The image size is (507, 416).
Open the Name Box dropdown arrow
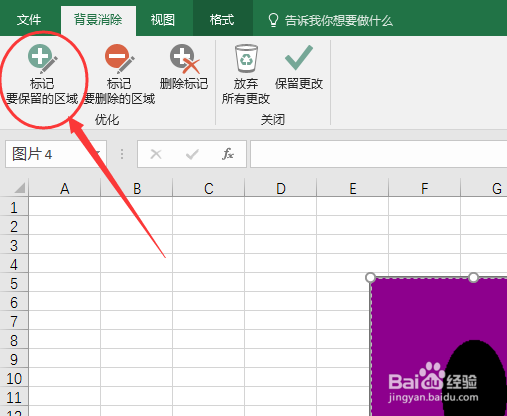(98, 154)
